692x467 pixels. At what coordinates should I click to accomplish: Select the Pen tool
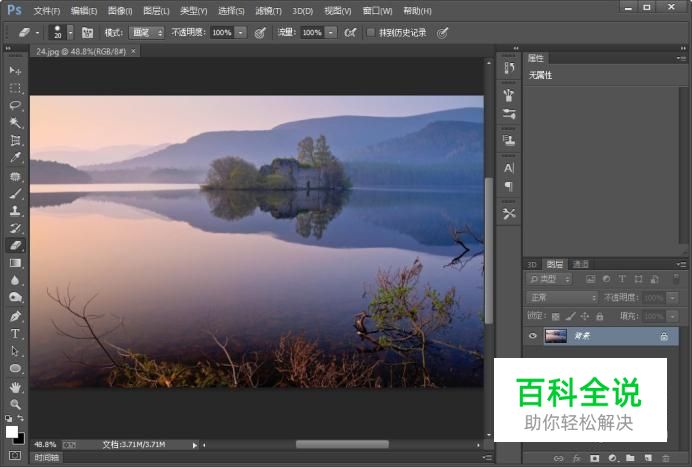[15, 316]
